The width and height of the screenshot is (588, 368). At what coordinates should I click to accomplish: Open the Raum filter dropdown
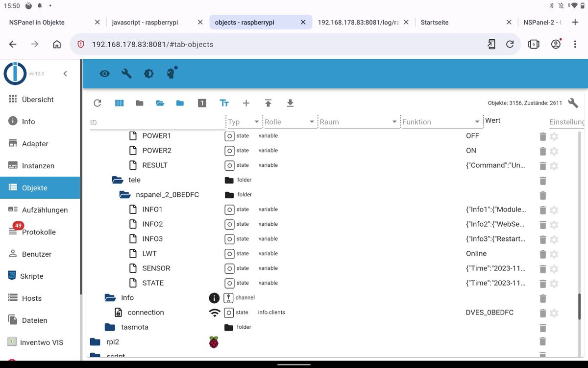pyautogui.click(x=359, y=122)
